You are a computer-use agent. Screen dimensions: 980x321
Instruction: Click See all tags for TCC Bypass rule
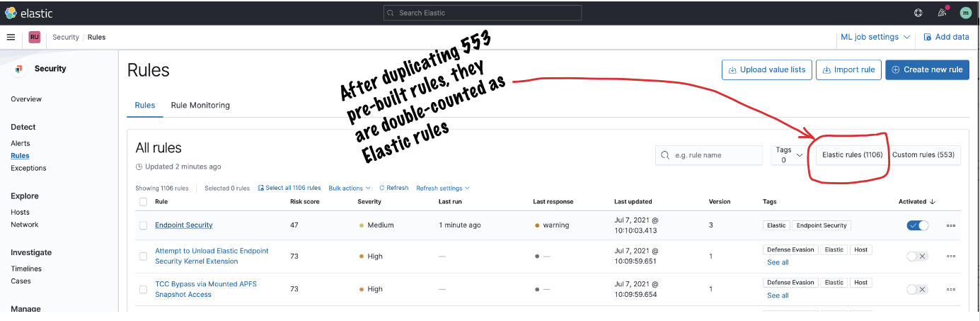coord(778,295)
